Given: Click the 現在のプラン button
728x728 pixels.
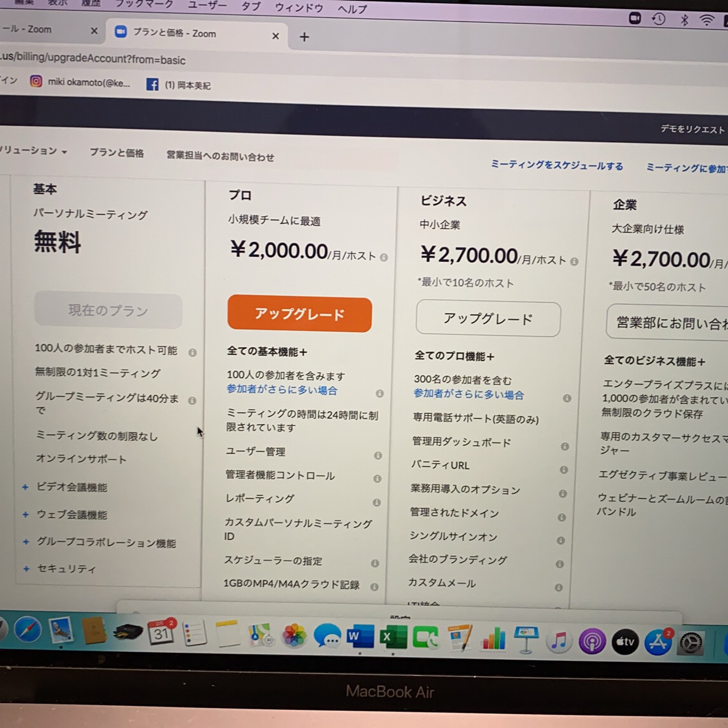Looking at the screenshot, I should pos(108,311).
